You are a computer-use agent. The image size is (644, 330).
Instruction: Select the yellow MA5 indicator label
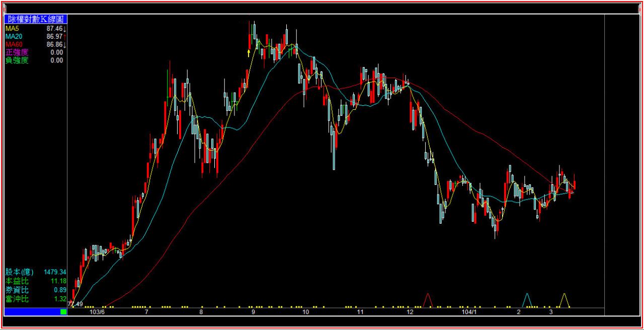(x=12, y=28)
